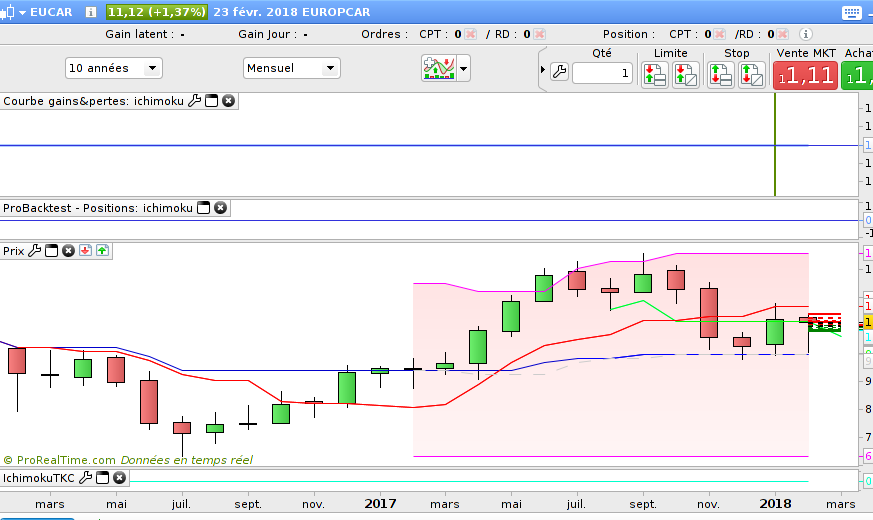Click the EUCAR ticker name
Screen dimensions: 873x520
(x=51, y=12)
